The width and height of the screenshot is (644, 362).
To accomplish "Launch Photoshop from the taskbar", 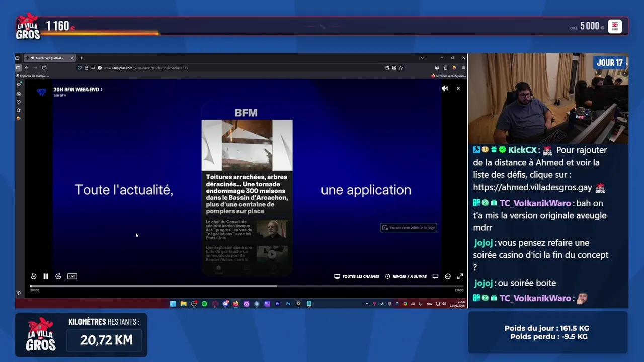I will tap(288, 304).
